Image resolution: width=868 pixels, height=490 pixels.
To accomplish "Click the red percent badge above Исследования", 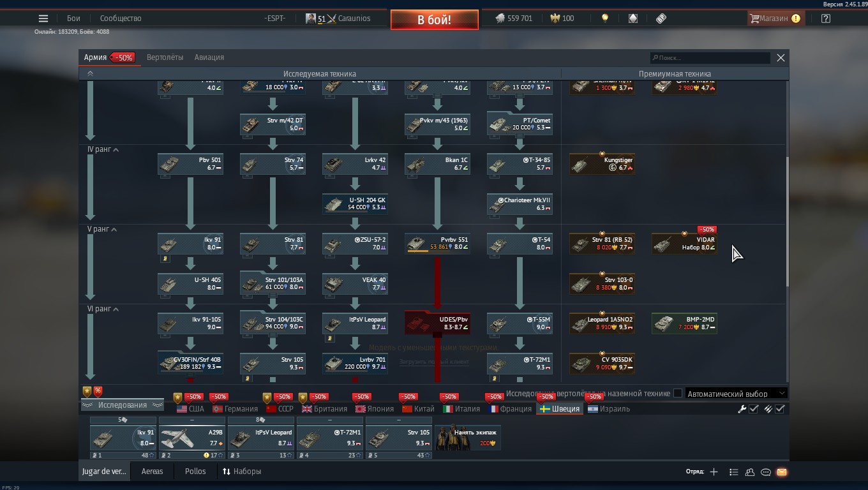I will (x=98, y=391).
